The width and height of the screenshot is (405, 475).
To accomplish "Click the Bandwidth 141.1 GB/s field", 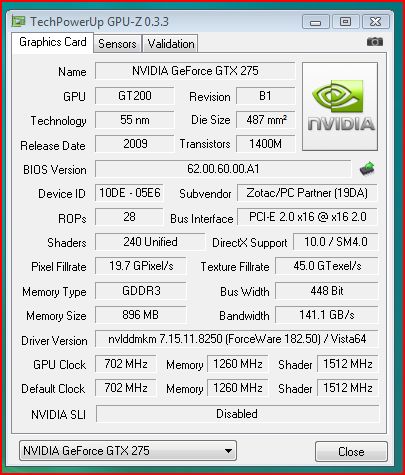I will tap(327, 315).
